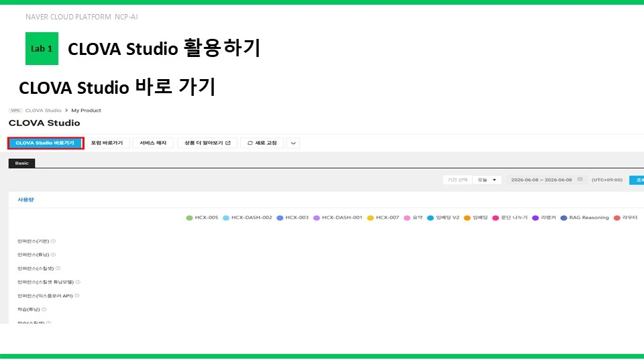This screenshot has height=362, width=644.
Task: Click help icon next to 학습(튜닝)
Action: coord(44,310)
